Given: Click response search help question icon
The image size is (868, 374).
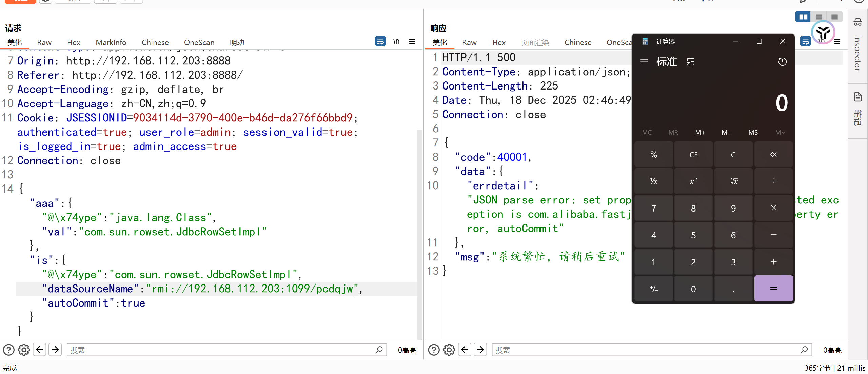Looking at the screenshot, I should point(434,350).
